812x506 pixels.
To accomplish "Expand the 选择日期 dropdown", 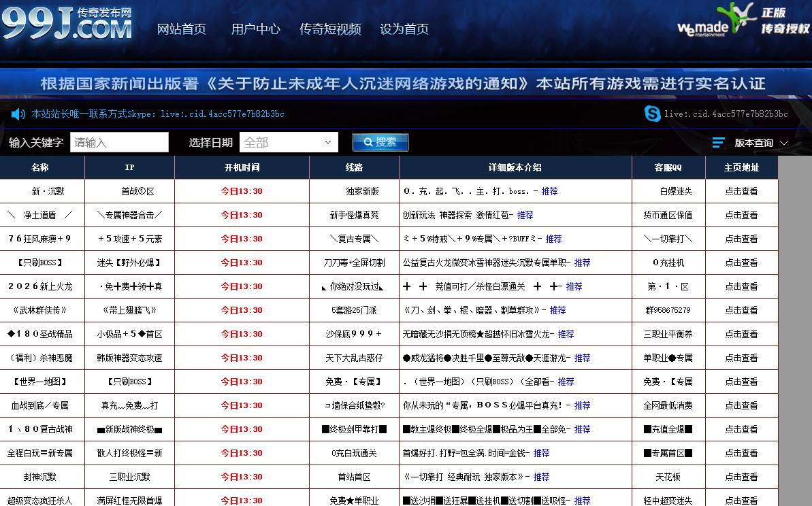I will tap(289, 142).
